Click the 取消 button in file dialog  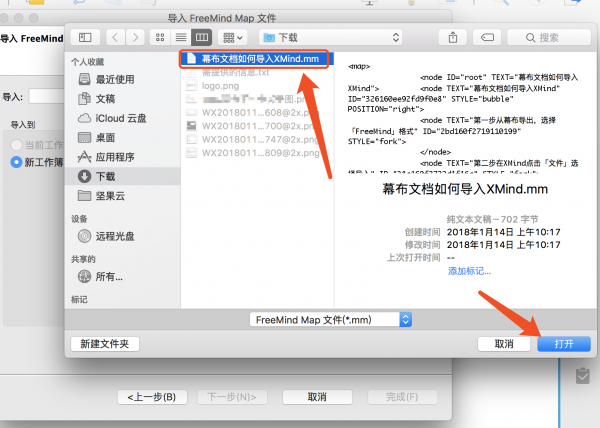504,343
